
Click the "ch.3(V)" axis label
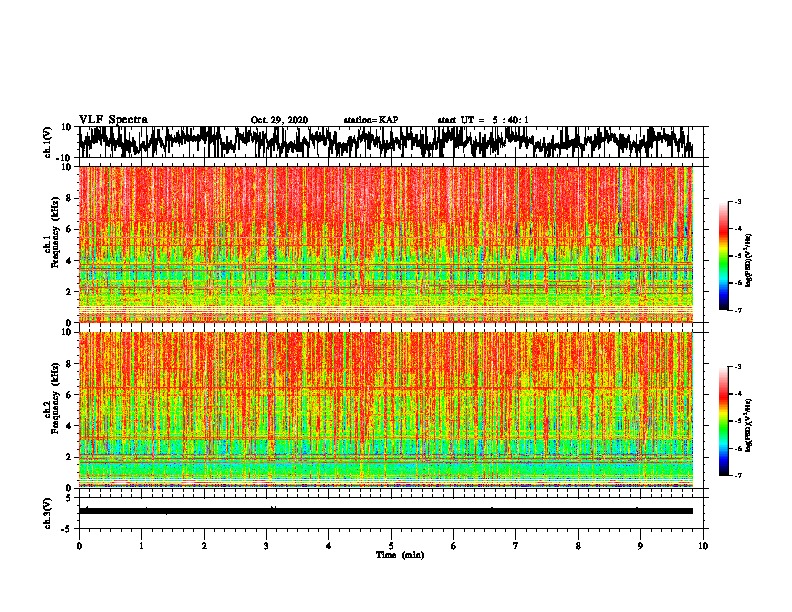[48, 513]
